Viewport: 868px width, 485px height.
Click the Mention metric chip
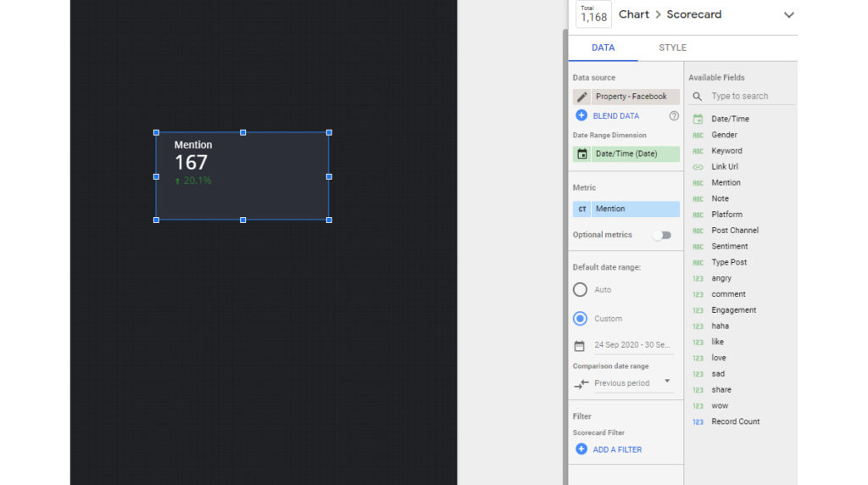pos(626,209)
